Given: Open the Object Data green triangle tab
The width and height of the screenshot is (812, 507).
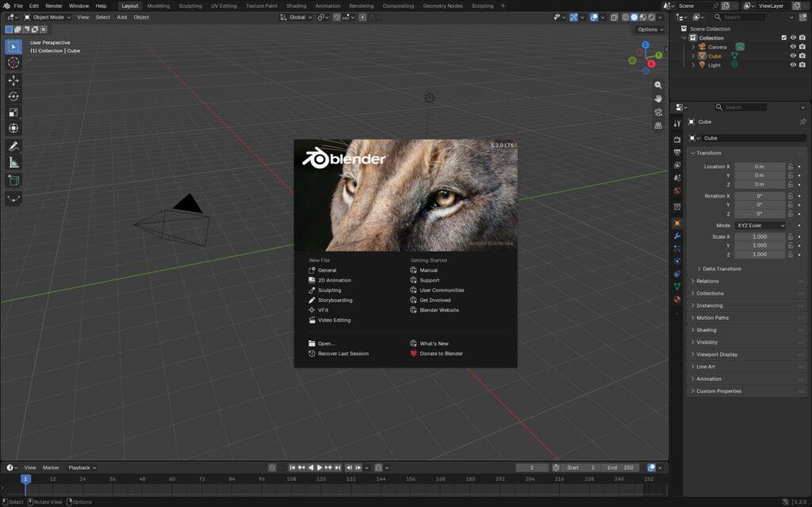Looking at the screenshot, I should (677, 286).
